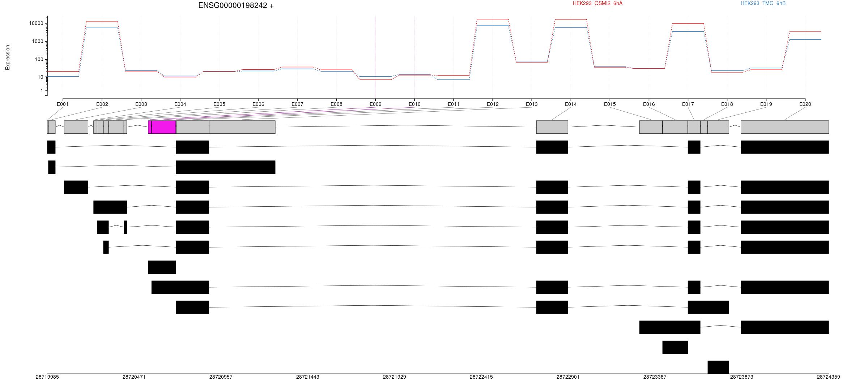
Task: Select exon bin label E016
Action: [649, 104]
